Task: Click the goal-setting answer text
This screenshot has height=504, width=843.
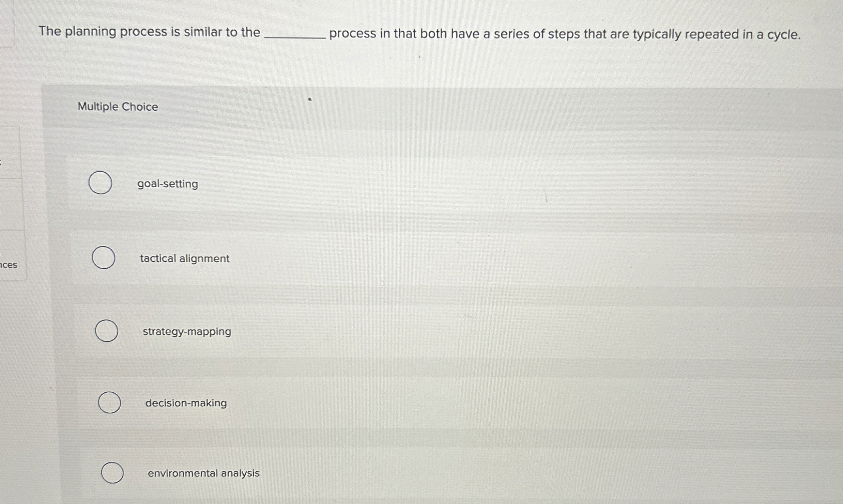Action: (x=167, y=184)
